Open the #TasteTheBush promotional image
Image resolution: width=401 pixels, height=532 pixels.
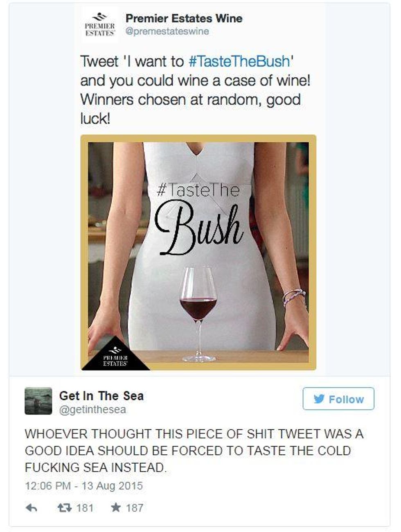click(x=198, y=252)
